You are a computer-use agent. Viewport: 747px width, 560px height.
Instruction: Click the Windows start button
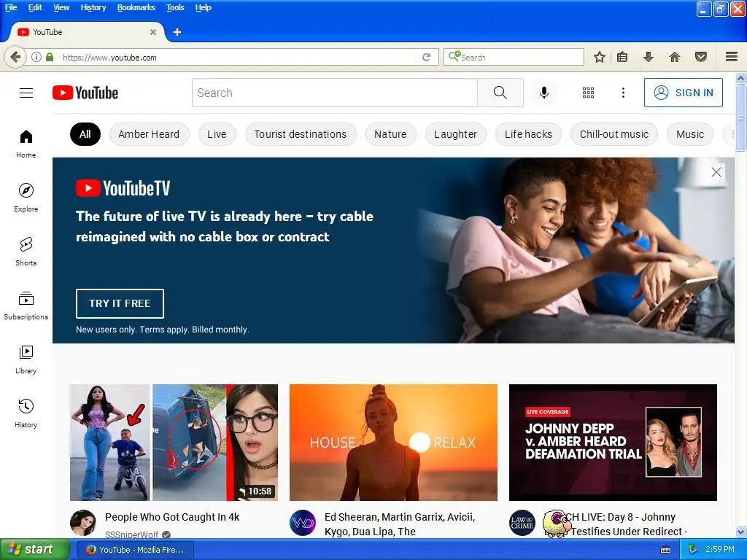[34, 550]
